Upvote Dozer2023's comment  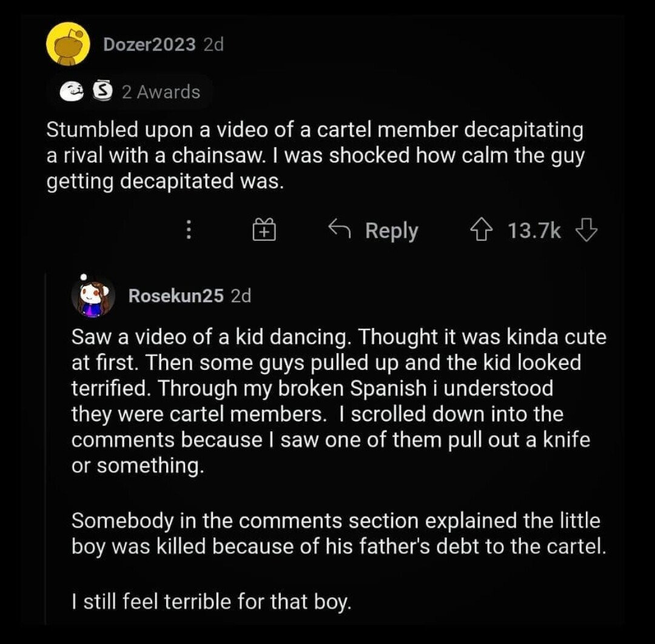(480, 230)
